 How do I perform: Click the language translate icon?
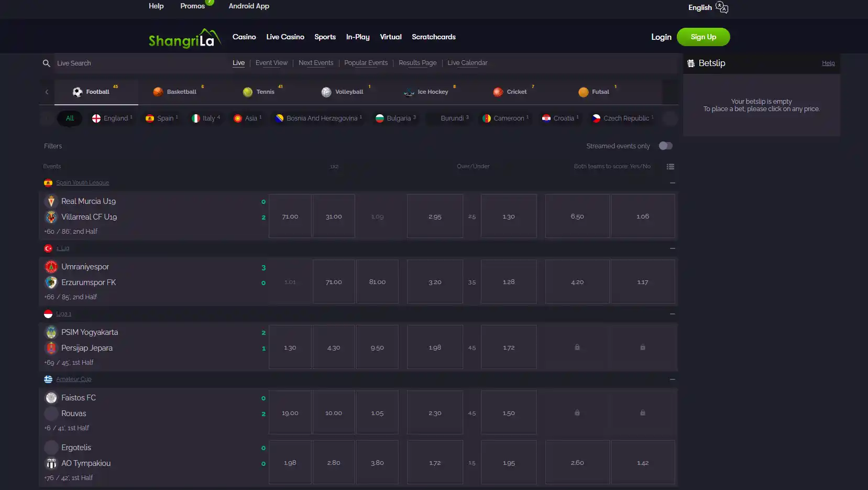(721, 7)
